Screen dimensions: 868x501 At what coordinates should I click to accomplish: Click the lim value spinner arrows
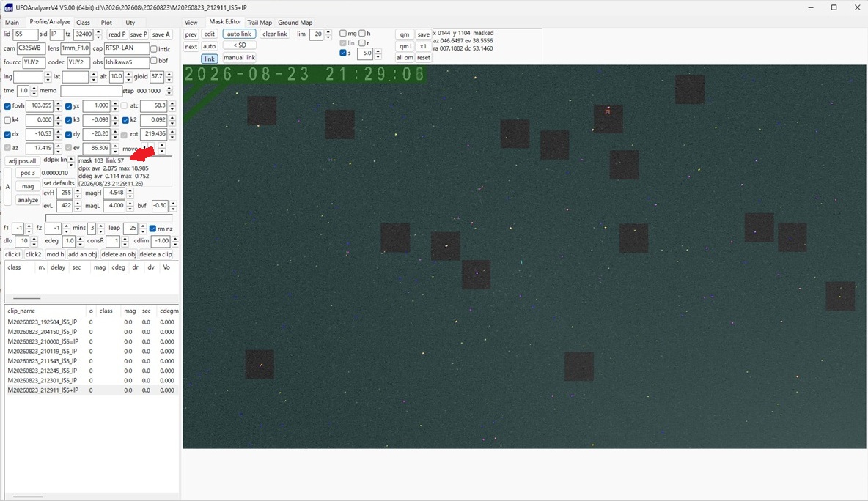tap(328, 34)
